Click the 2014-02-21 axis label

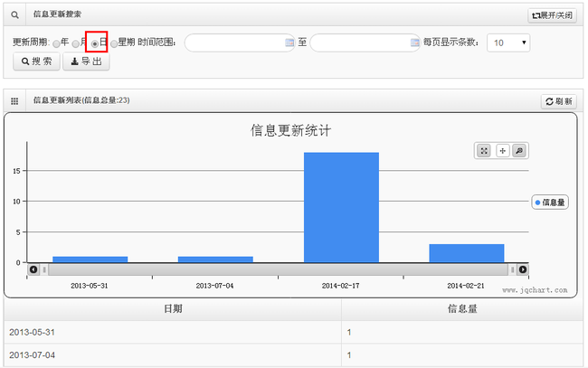[466, 286]
